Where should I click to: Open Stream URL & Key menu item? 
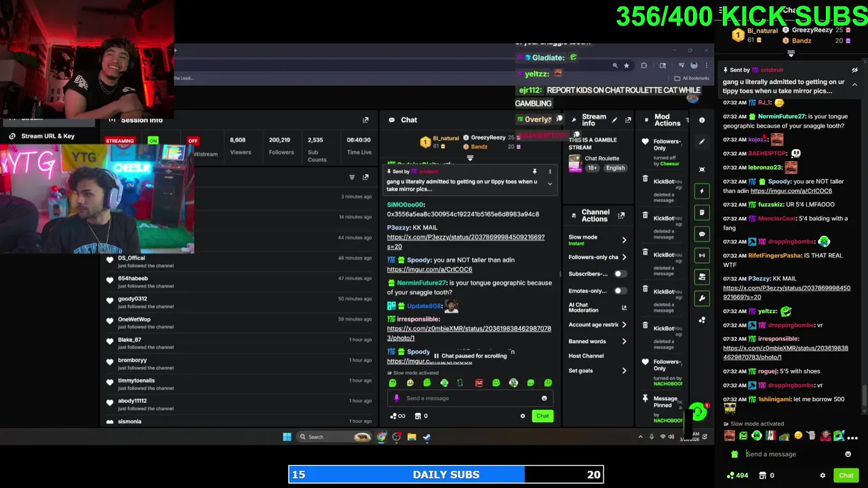[x=47, y=136]
